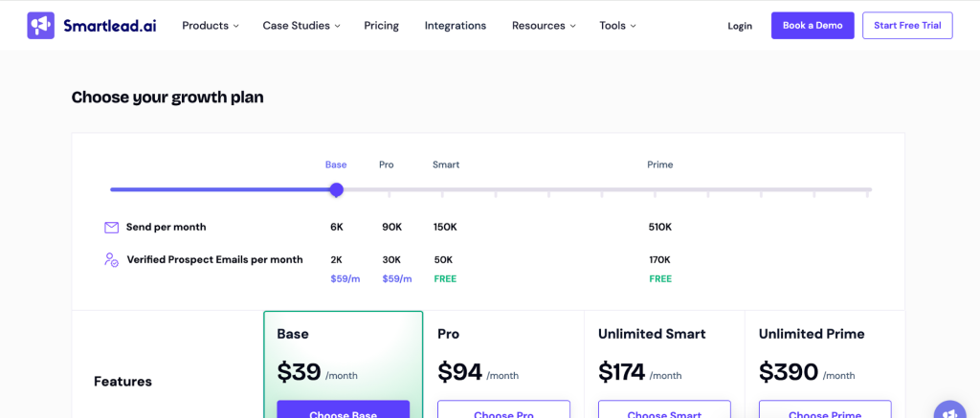Click the $39 /month Base price
This screenshot has width=980, height=418.
pyautogui.click(x=318, y=372)
